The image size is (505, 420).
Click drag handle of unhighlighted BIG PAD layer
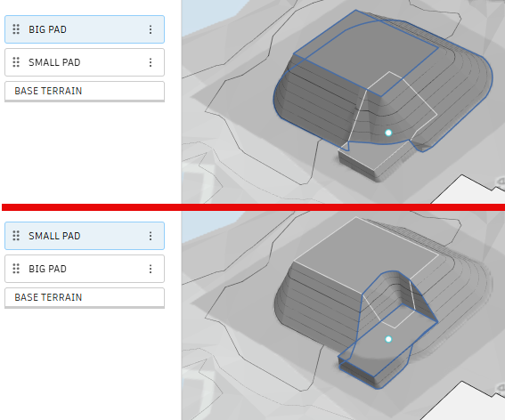click(x=16, y=269)
